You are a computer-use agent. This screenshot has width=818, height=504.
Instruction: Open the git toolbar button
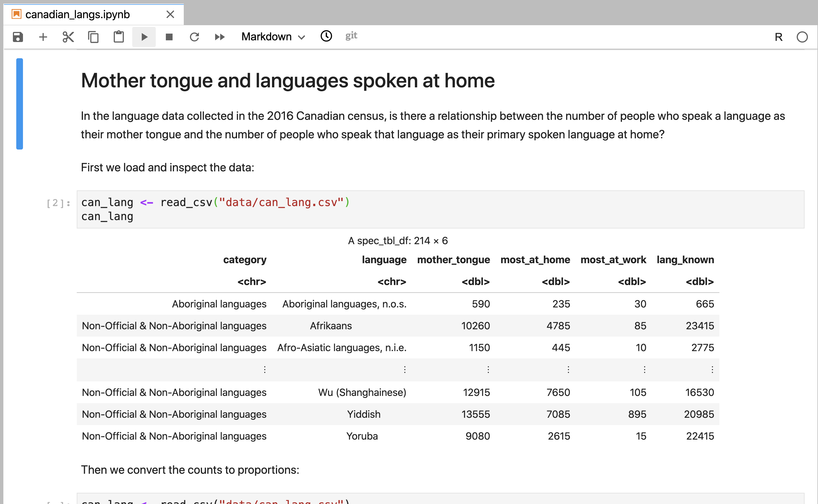tap(351, 36)
